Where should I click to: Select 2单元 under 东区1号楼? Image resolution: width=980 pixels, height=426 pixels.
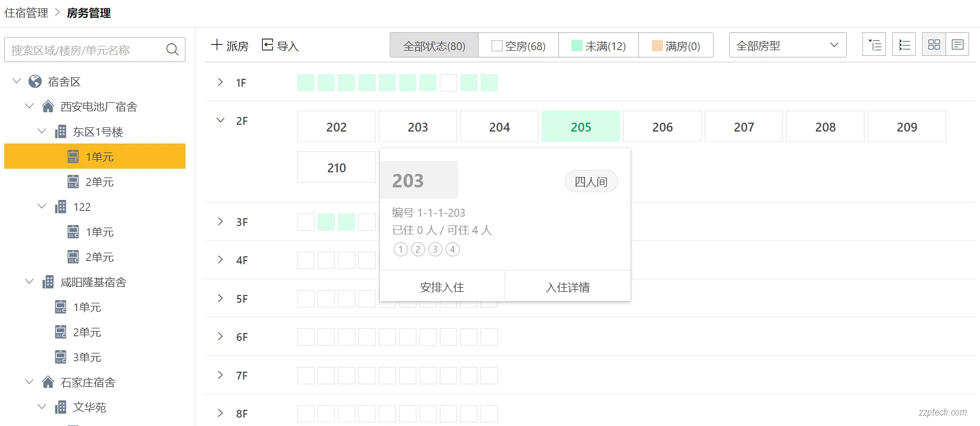tap(99, 182)
